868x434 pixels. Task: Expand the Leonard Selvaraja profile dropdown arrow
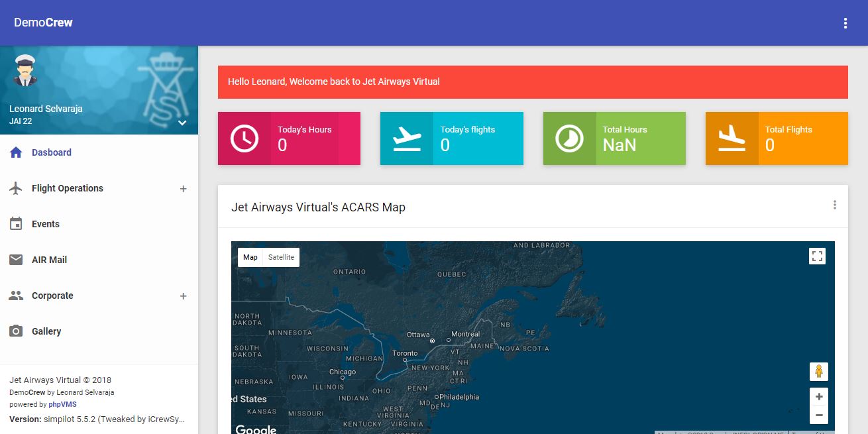[x=182, y=123]
